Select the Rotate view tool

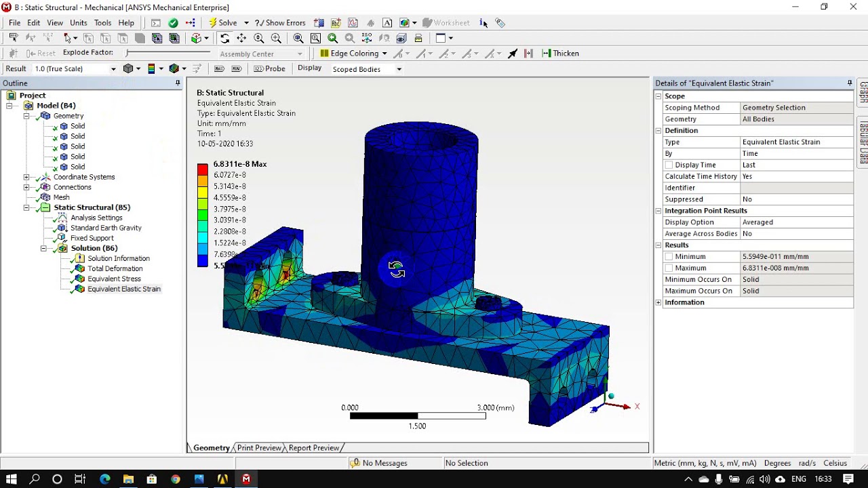click(x=224, y=39)
